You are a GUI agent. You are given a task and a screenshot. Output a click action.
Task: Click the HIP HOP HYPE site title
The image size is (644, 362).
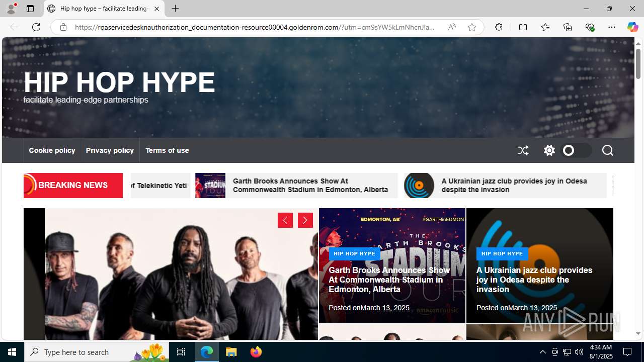click(119, 82)
